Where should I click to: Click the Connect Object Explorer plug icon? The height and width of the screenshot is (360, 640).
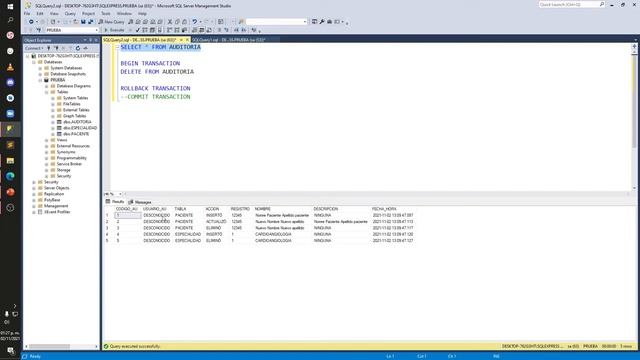pos(49,48)
